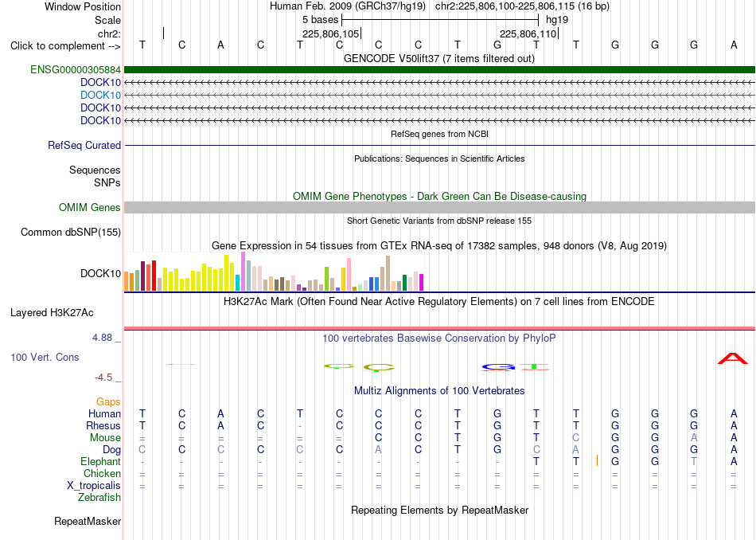The width and height of the screenshot is (756, 540).
Task: Click the Chicken species label
Action: coord(102,473)
